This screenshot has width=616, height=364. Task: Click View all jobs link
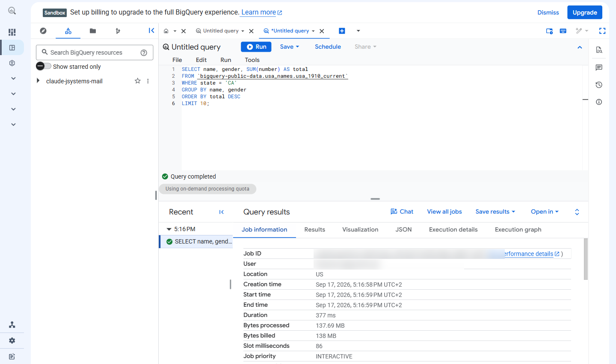tap(444, 211)
